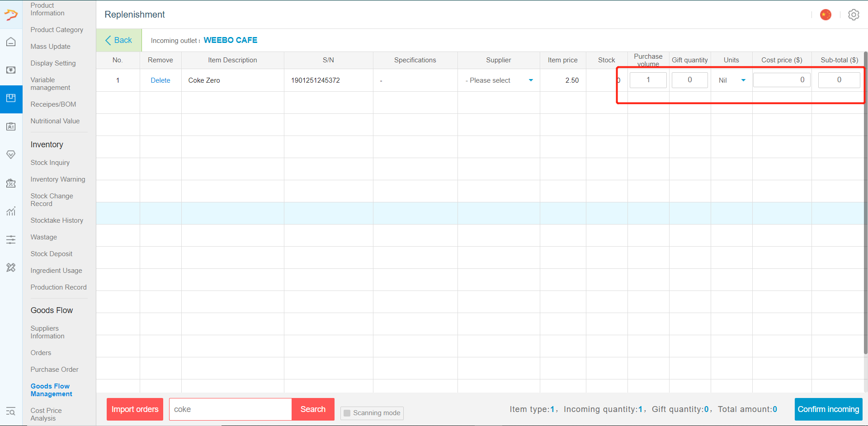Viewport: 868px width, 426px height.
Task: Select Goods Flow Management menu item
Action: coord(51,390)
